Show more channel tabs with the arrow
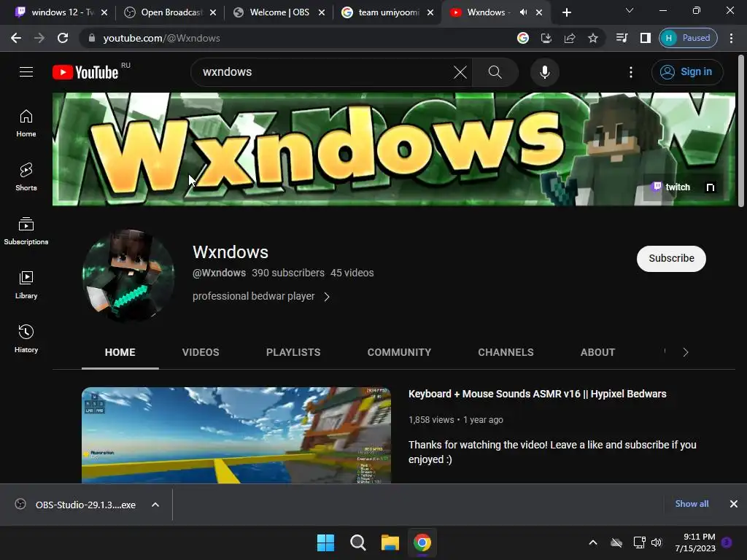 pos(686,352)
